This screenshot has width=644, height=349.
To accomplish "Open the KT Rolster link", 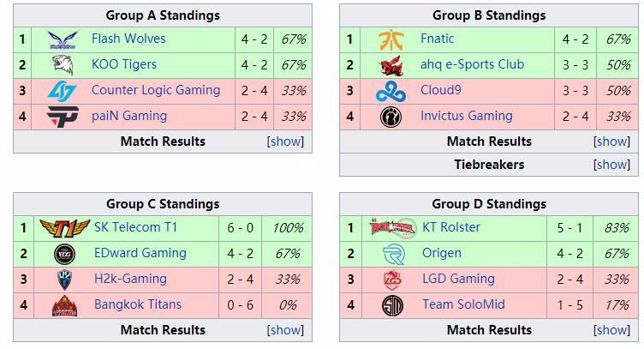I will tap(450, 227).
